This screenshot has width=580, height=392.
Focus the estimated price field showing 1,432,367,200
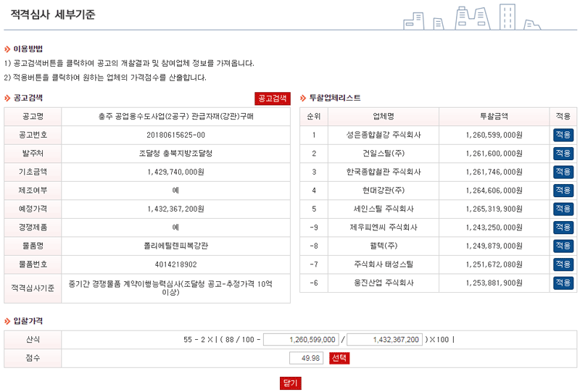click(386, 339)
